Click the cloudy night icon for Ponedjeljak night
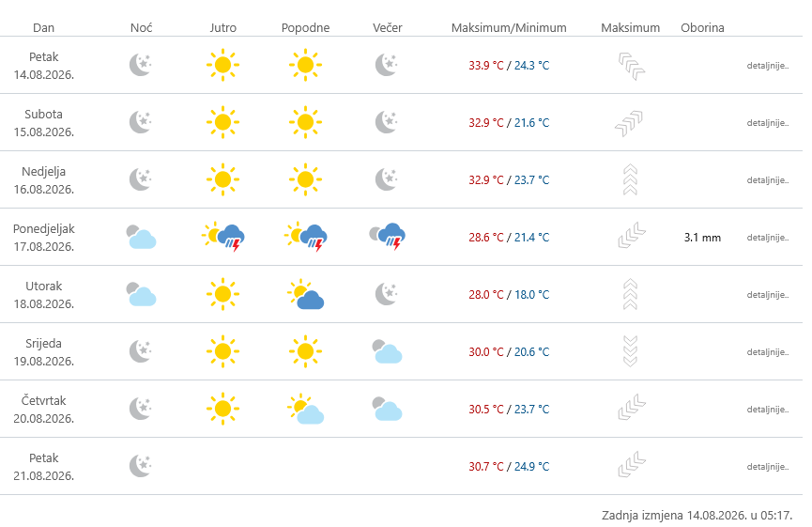812x527 pixels. click(141, 237)
